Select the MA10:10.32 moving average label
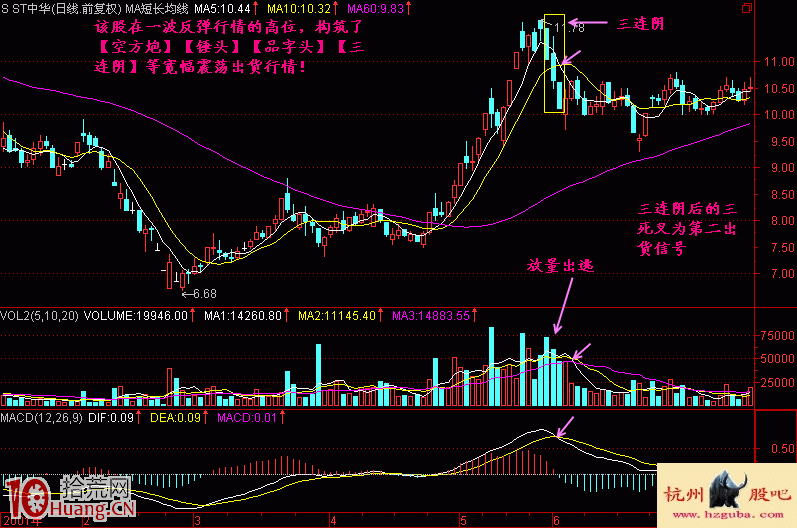Screen dimensions: 797x528 point(298,9)
